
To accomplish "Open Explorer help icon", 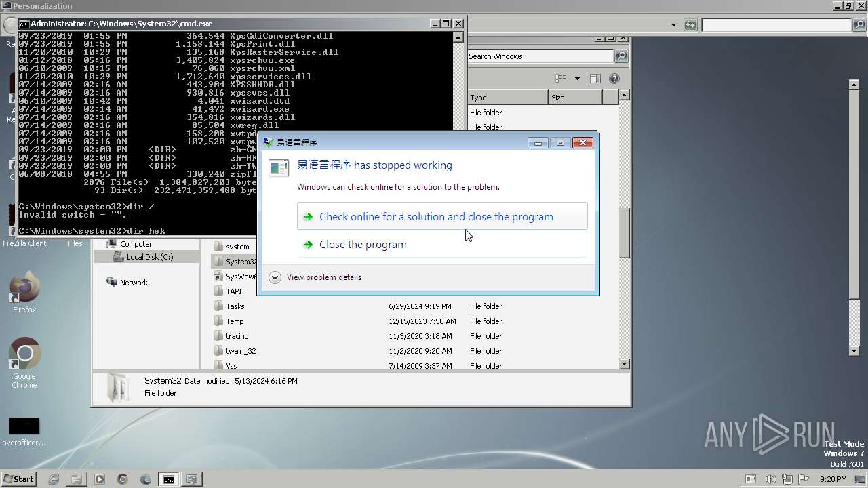I will (x=614, y=79).
